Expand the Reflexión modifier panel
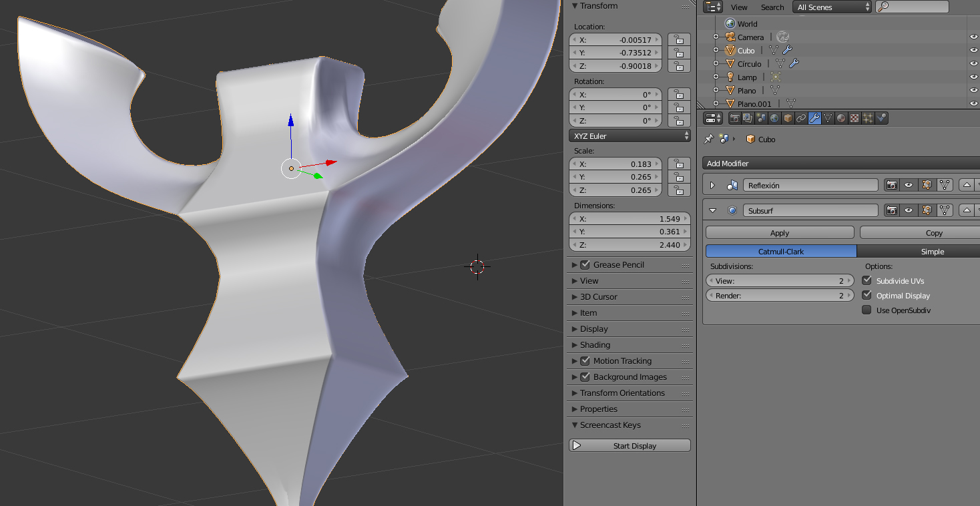 click(x=712, y=186)
